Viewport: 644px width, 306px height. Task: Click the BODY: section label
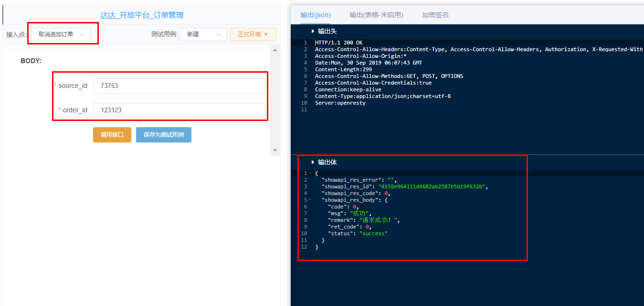[x=31, y=61]
